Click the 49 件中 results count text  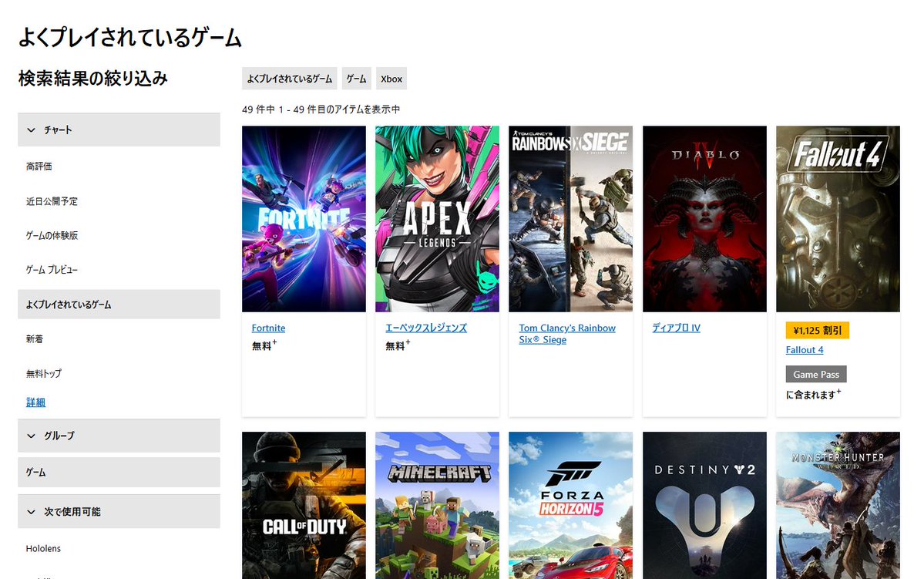321,109
